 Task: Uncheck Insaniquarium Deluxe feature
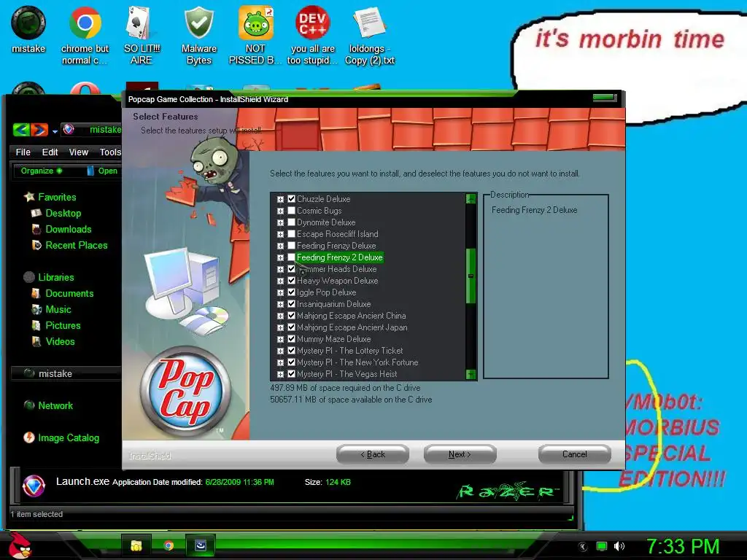click(291, 304)
